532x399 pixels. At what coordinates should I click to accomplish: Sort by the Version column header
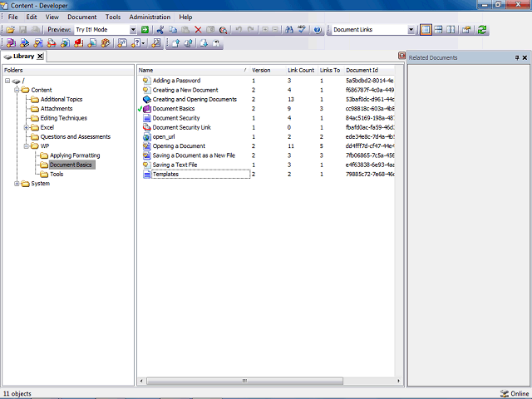click(268, 70)
